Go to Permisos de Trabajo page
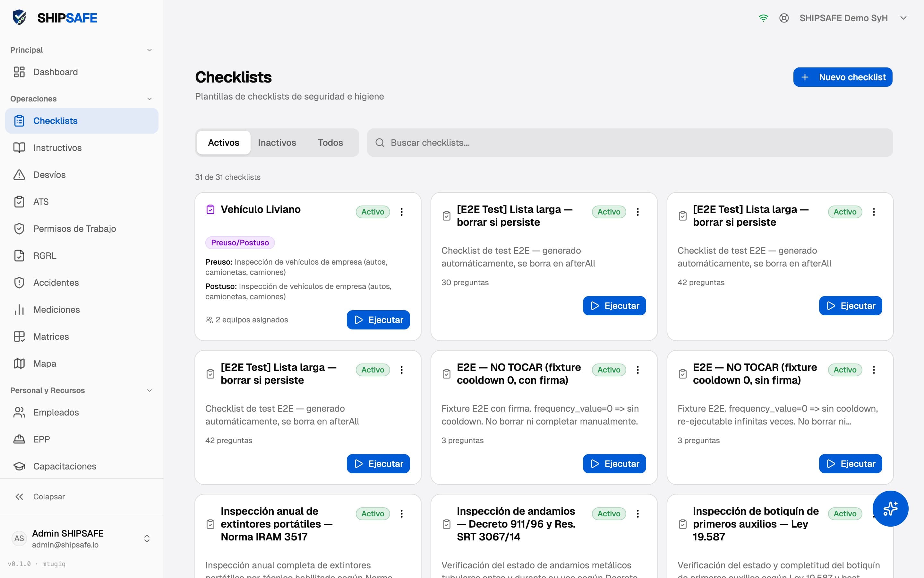 click(x=82, y=229)
